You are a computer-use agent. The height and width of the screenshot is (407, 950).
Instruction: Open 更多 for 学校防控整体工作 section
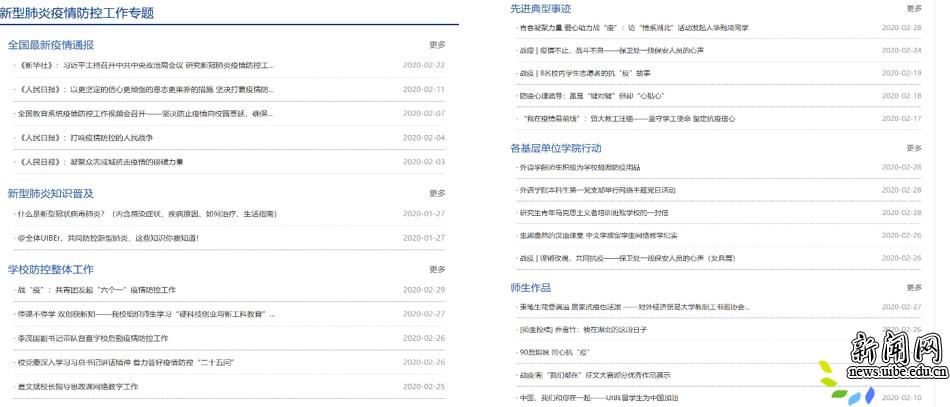pyautogui.click(x=437, y=269)
